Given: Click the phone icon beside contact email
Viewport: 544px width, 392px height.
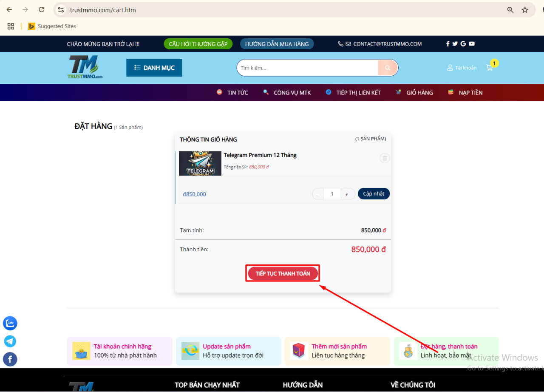Looking at the screenshot, I should [x=340, y=44].
